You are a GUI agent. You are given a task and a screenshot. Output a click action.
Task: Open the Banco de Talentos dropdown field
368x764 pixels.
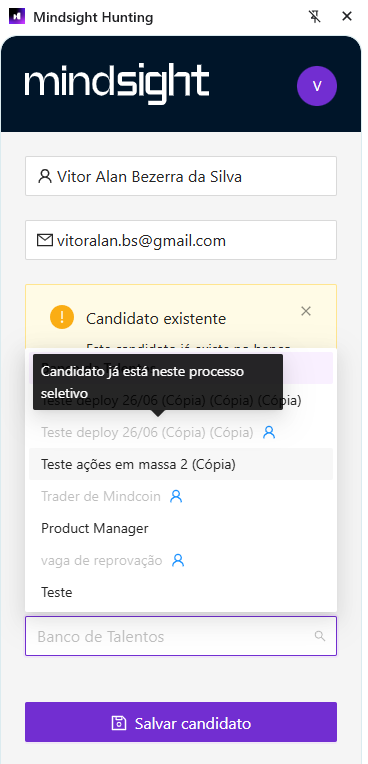pos(181,636)
